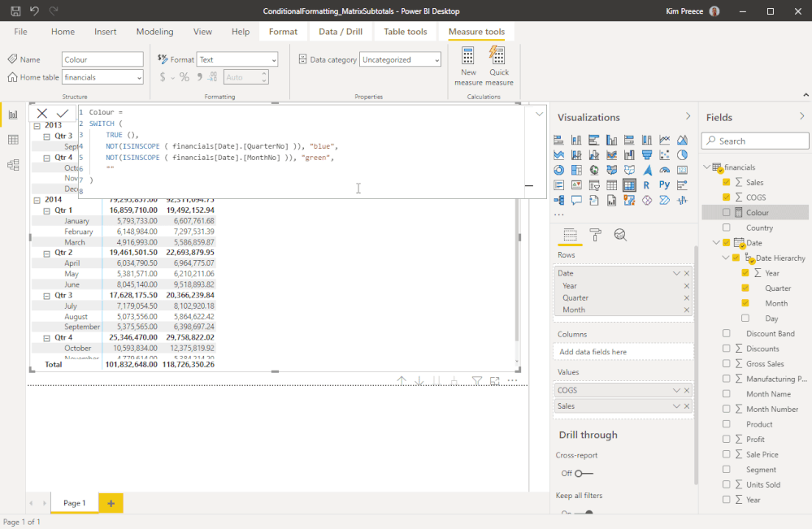The height and width of the screenshot is (529, 812).
Task: Save the report file
Action: (15, 11)
